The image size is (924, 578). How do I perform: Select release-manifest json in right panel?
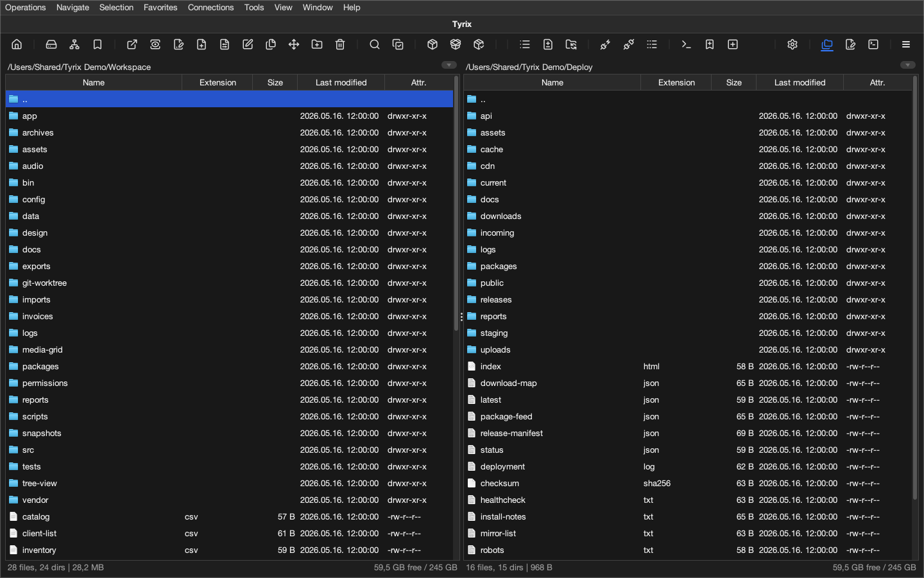[688, 433]
